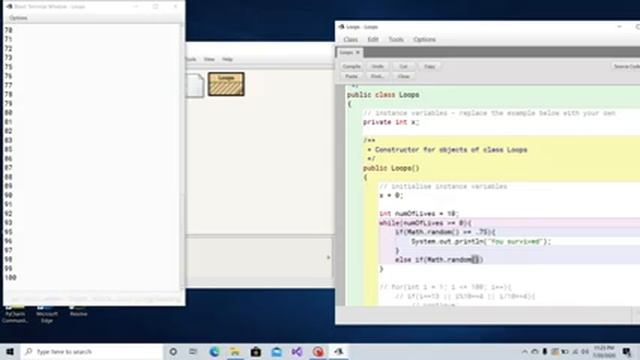Select the README document icon in BlueJ

195,85
